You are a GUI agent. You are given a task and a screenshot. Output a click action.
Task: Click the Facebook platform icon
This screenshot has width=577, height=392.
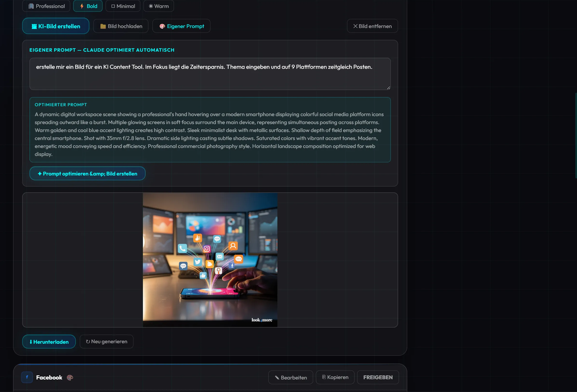point(27,377)
